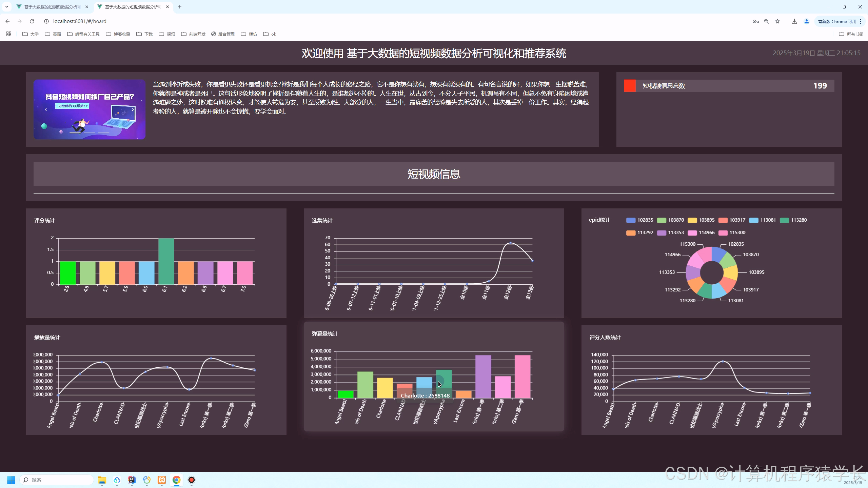868x488 pixels.
Task: Click the zoom magnifier icon in address bar
Action: 766,21
